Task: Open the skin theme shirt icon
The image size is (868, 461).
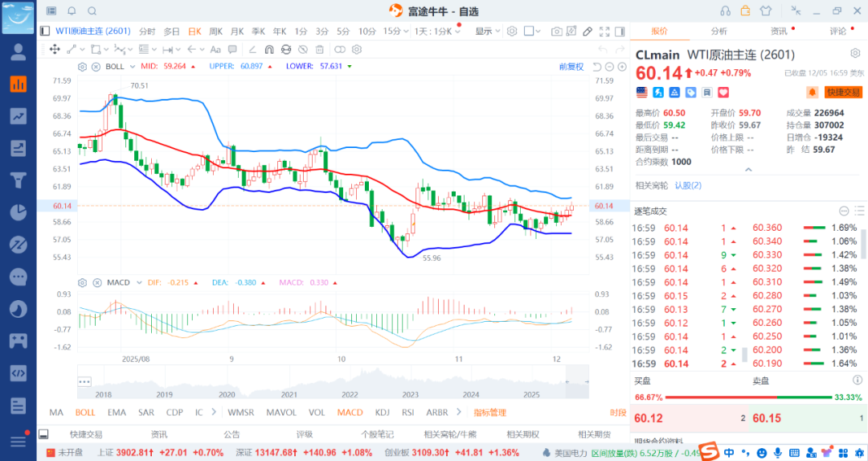Action: (766, 11)
